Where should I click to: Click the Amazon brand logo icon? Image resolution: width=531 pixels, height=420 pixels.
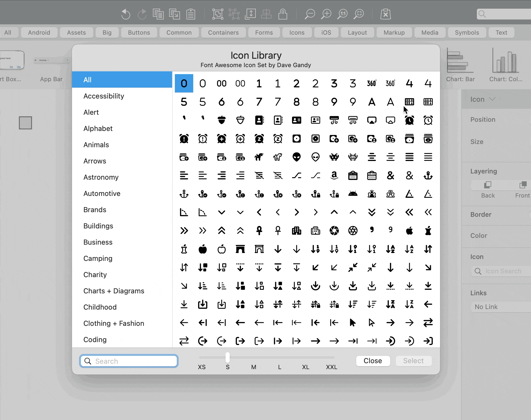(334, 176)
